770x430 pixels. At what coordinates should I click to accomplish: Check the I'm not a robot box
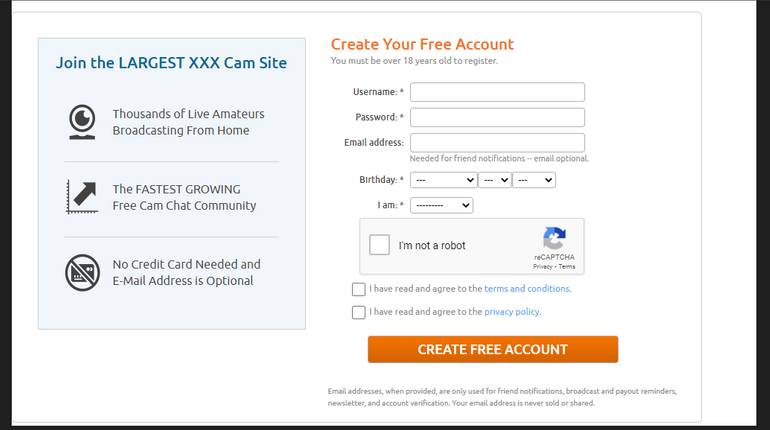coord(379,244)
